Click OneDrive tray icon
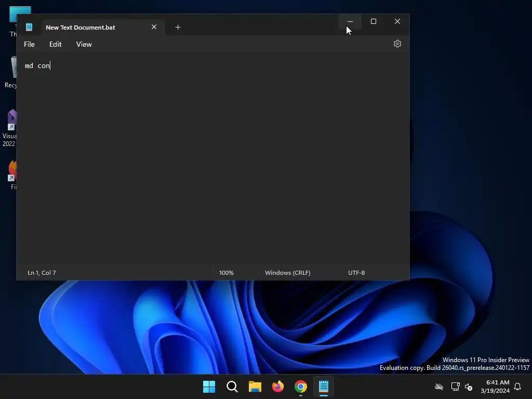Image resolution: width=532 pixels, height=399 pixels. pyautogui.click(x=439, y=387)
